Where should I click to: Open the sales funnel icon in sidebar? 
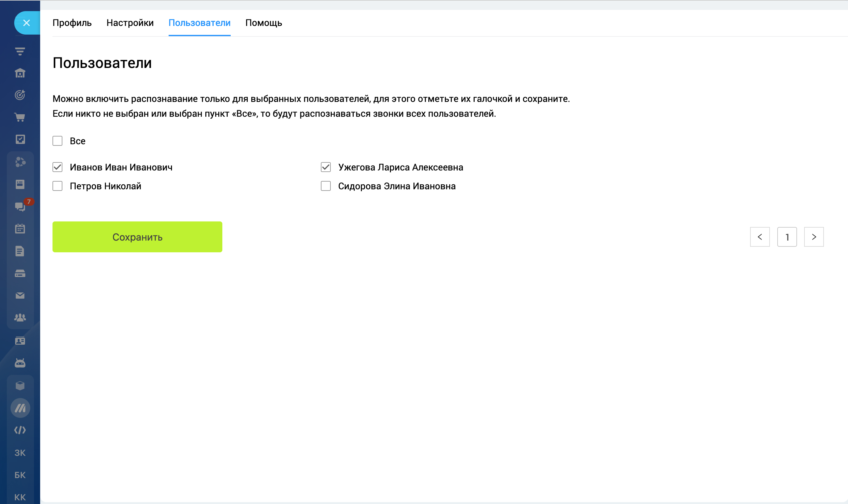(20, 51)
